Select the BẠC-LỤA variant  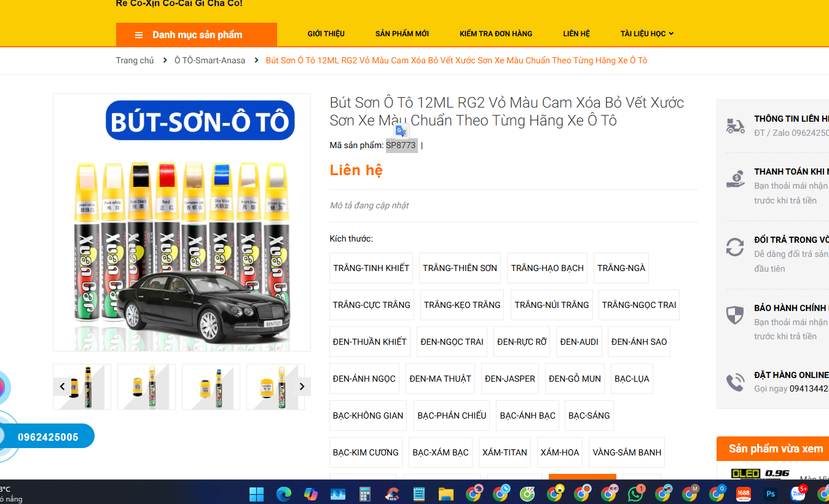point(632,379)
